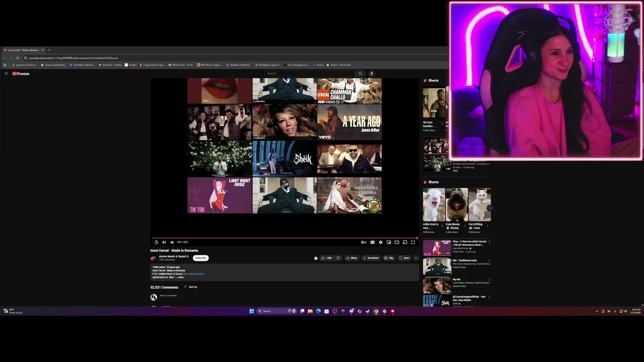Open the Chammak Challo endscreen thumbnail

point(349,90)
